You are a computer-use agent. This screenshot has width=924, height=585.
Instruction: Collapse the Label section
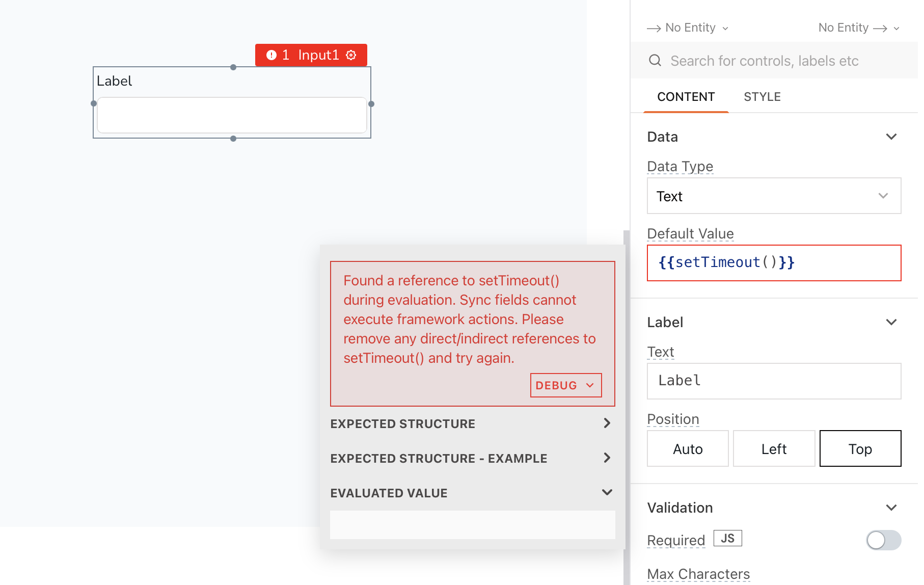pyautogui.click(x=891, y=322)
